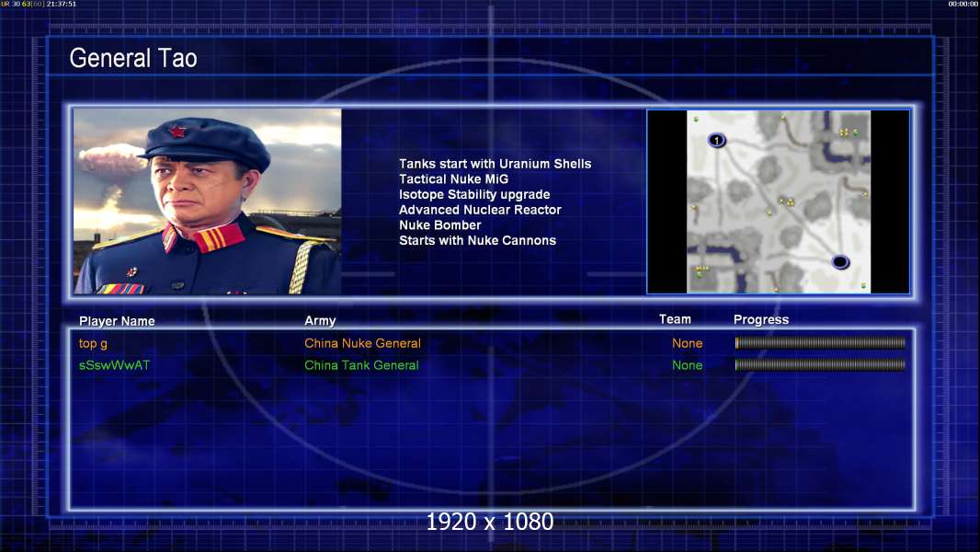The height and width of the screenshot is (552, 980).
Task: Click 'Isotope Stability upgrade' text
Action: pos(474,194)
